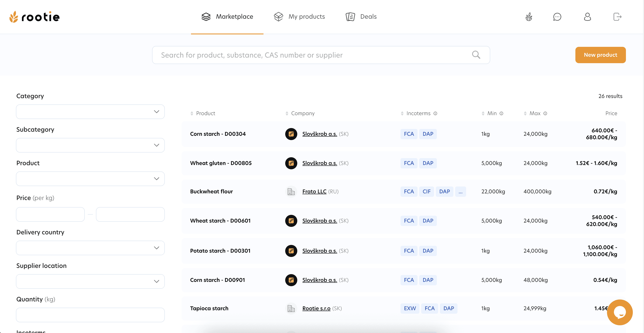The image size is (644, 333).
Task: Open Corn starch - D00901 product
Action: 217,280
